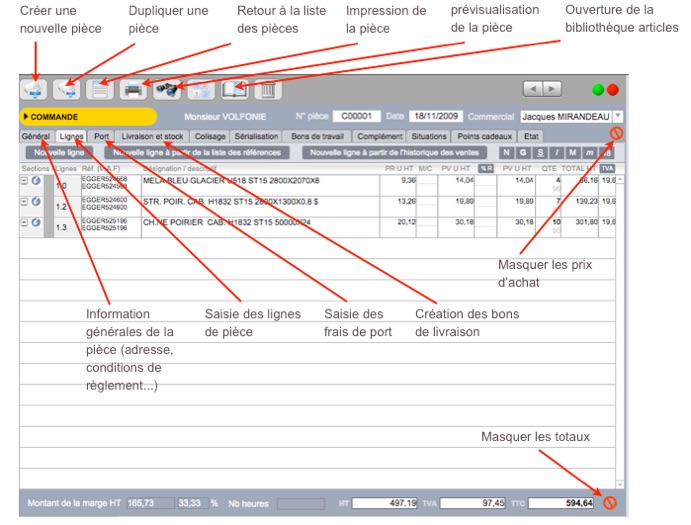Apply lowercase m text style
This screenshot has height=525, width=691.
pos(589,153)
